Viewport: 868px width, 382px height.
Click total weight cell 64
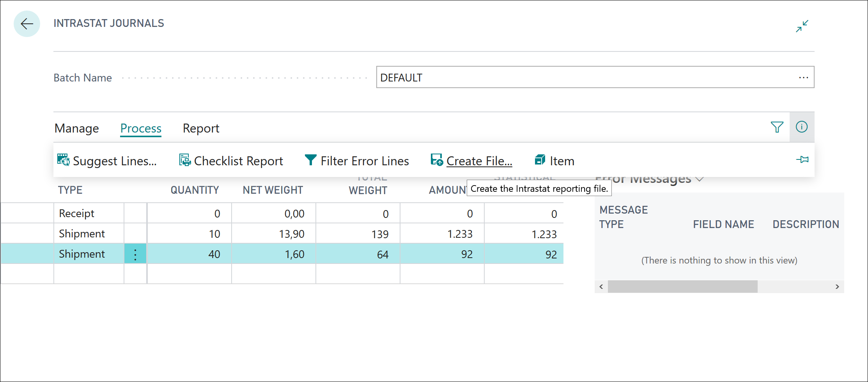click(x=358, y=254)
